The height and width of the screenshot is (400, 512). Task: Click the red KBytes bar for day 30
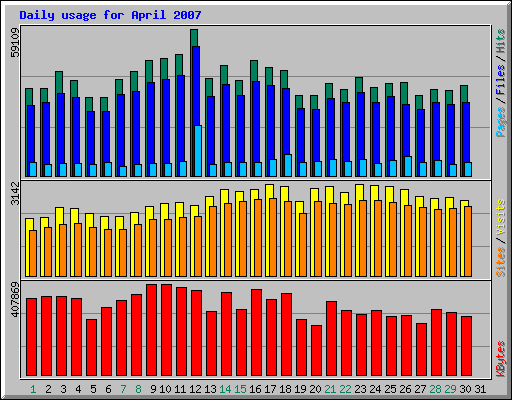point(466,346)
